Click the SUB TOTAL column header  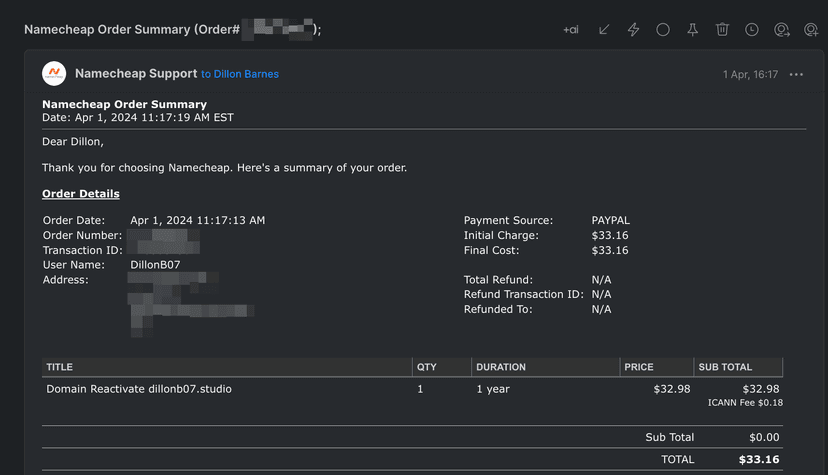[x=725, y=367]
